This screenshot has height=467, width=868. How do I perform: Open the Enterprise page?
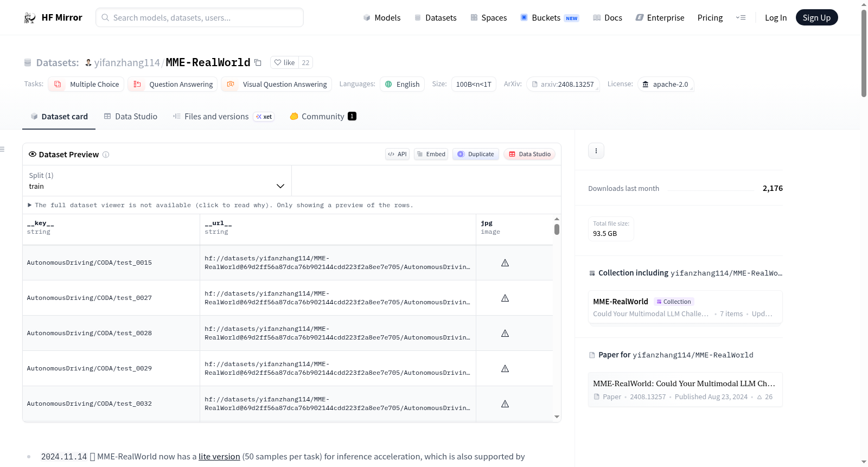click(x=660, y=18)
